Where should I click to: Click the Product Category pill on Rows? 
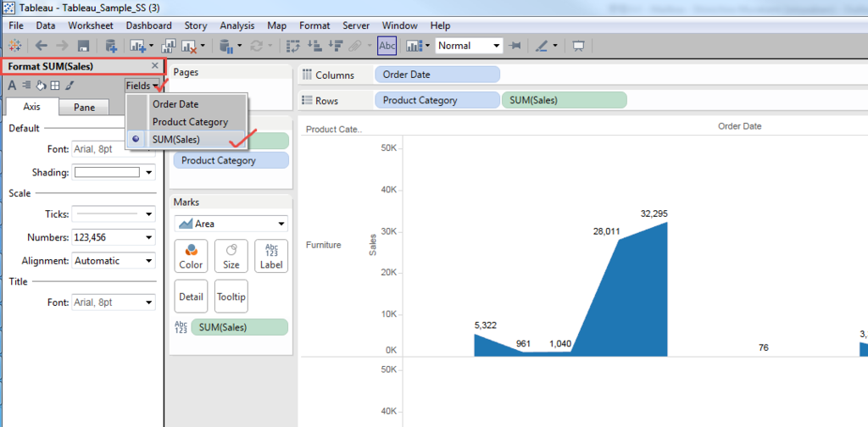click(x=437, y=100)
